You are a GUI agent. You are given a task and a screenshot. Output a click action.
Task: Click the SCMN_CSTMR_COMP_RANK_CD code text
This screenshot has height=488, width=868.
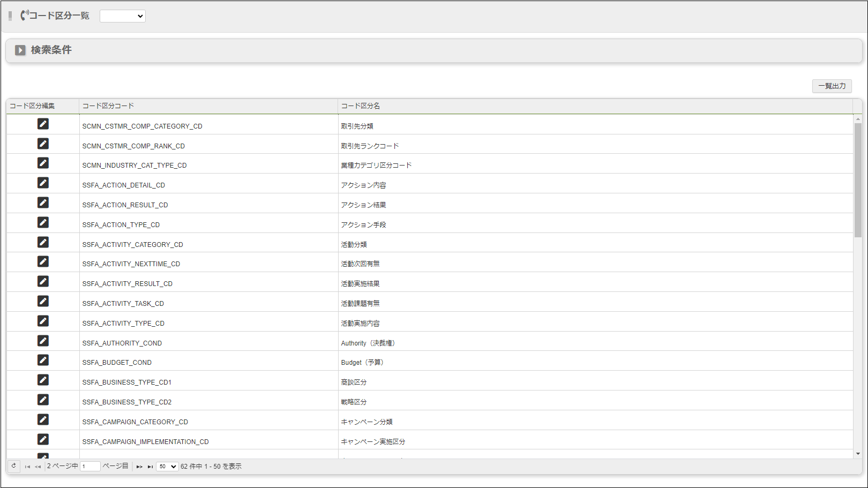click(x=133, y=146)
